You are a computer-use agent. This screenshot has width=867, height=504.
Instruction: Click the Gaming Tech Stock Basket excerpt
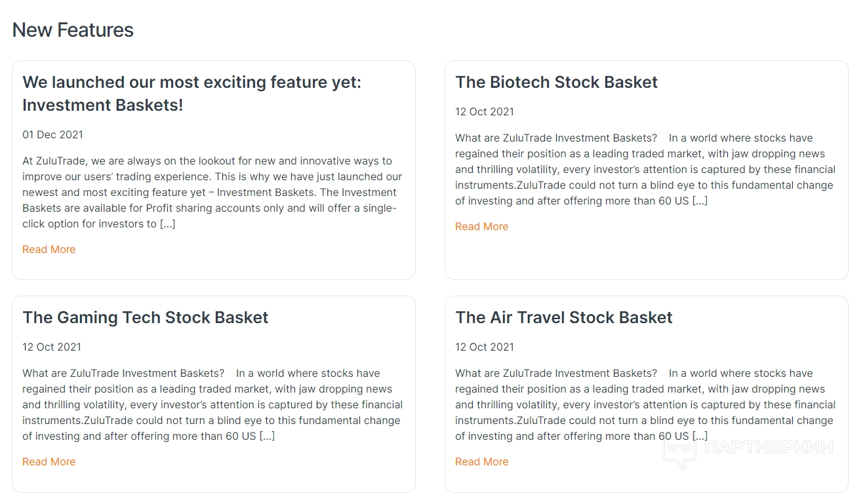[x=212, y=404]
